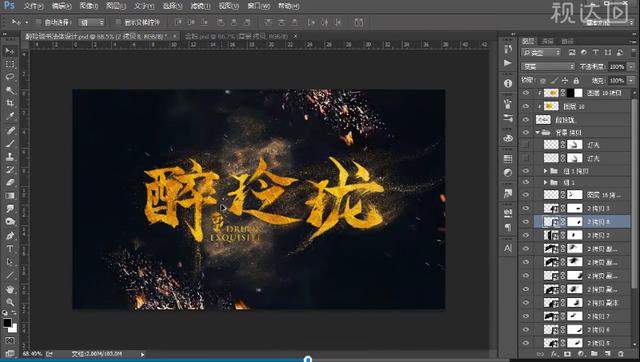Image resolution: width=640 pixels, height=362 pixels.
Task: Select the Eyedropper tool
Action: click(10, 116)
